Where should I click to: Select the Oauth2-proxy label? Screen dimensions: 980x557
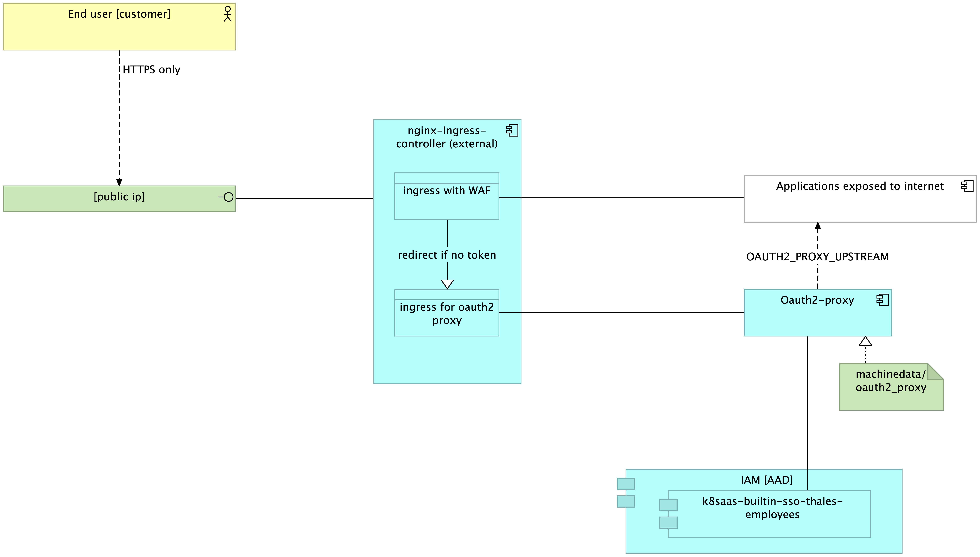[x=817, y=300]
